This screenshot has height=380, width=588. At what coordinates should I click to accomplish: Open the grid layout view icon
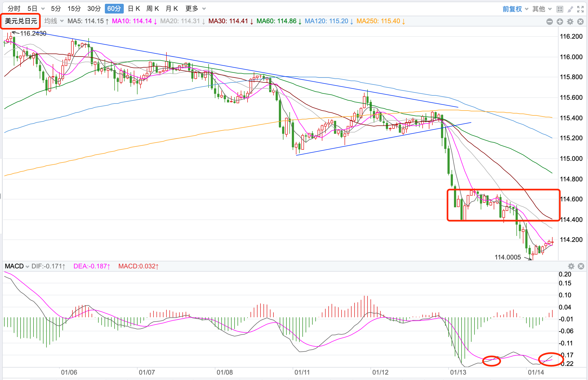coord(560,9)
